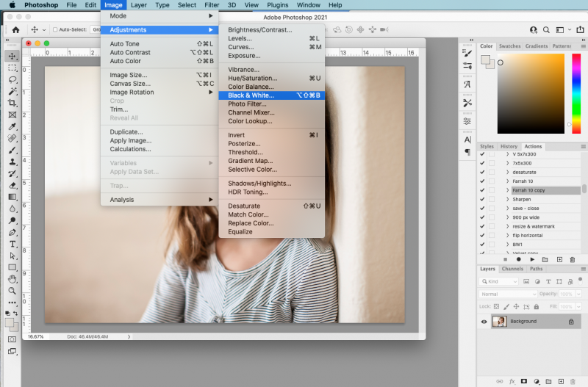Switch to the History tab
The width and height of the screenshot is (588, 387).
click(509, 146)
